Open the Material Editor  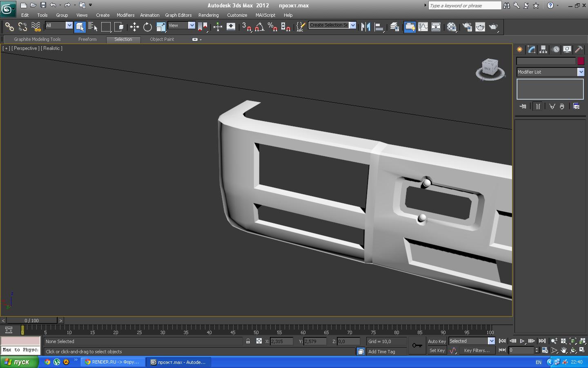coord(452,27)
